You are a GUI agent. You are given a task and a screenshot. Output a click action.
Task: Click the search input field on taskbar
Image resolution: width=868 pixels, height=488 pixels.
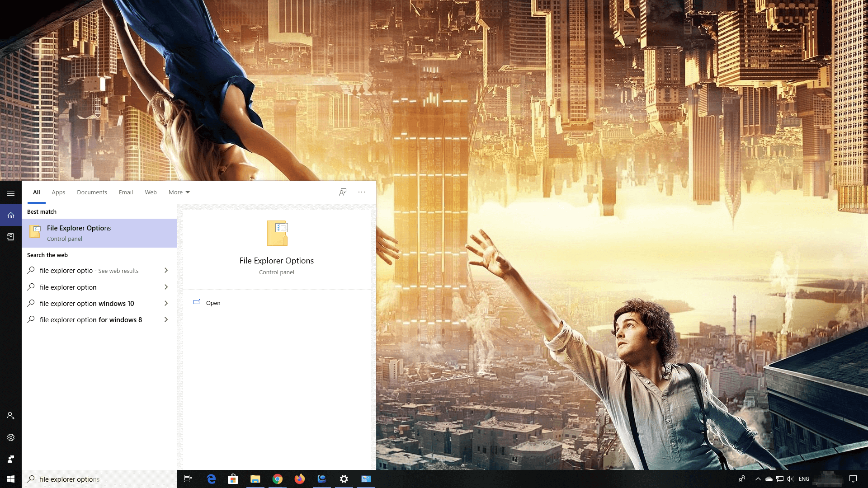coord(90,479)
